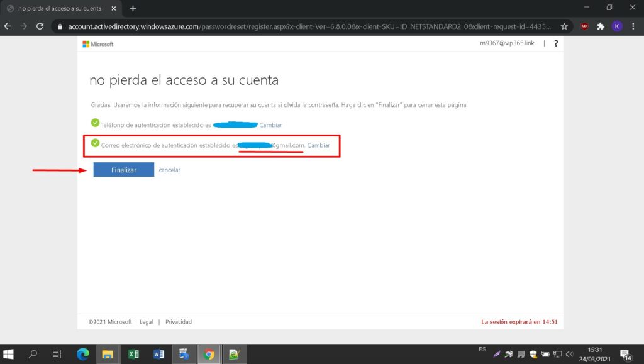Screen dimensions: 644x364
Task: Open the help question mark icon
Action: 556,43
